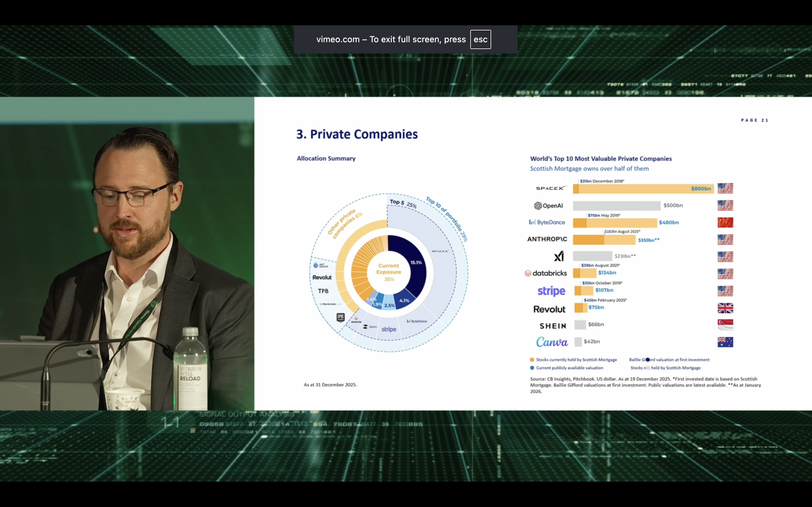Image resolution: width=812 pixels, height=507 pixels.
Task: Click the databricks logo in bar chart
Action: [546, 273]
